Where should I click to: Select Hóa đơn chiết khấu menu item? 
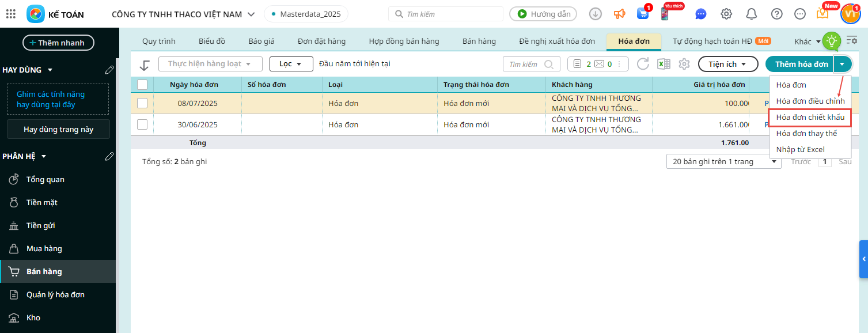pyautogui.click(x=810, y=117)
